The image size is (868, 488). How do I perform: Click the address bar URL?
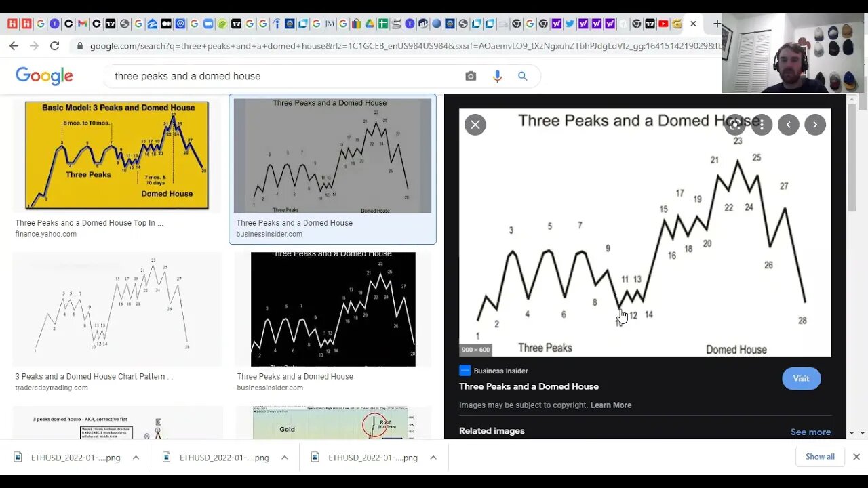click(x=406, y=46)
